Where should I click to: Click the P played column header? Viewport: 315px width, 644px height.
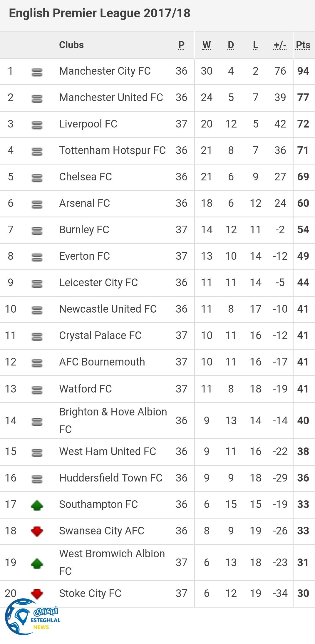point(181,45)
